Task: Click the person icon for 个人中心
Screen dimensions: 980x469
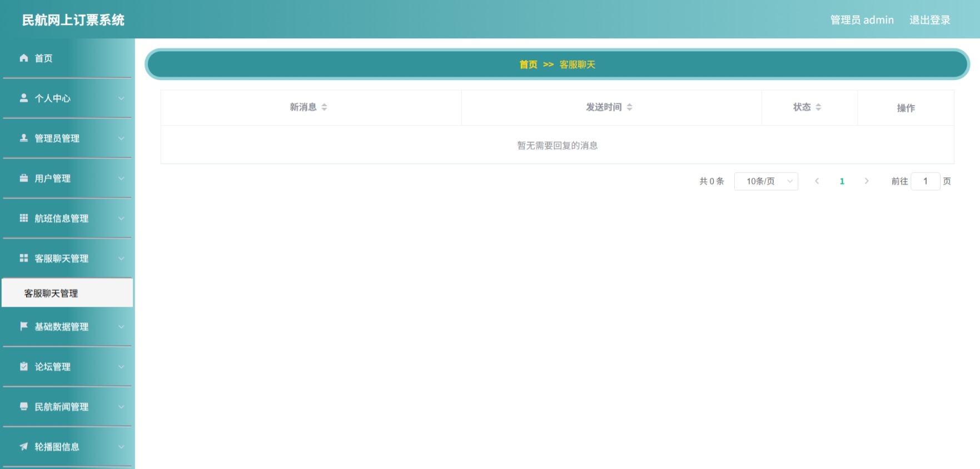Action: tap(24, 98)
